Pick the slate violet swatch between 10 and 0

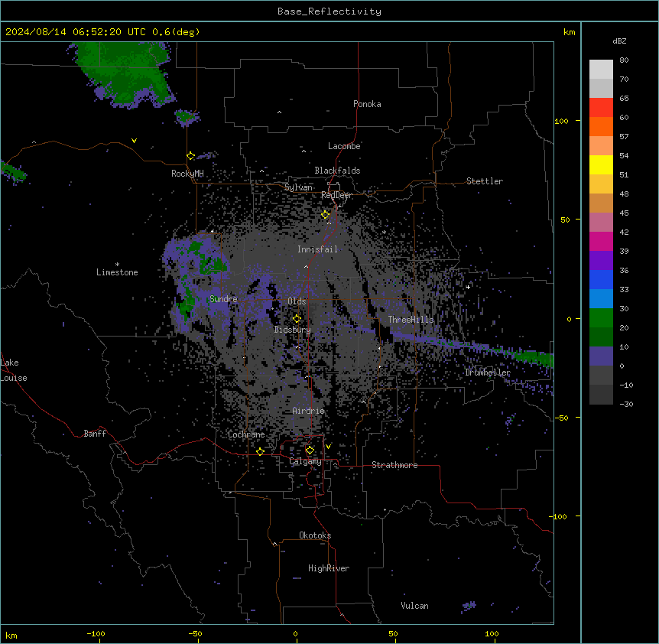click(x=601, y=356)
